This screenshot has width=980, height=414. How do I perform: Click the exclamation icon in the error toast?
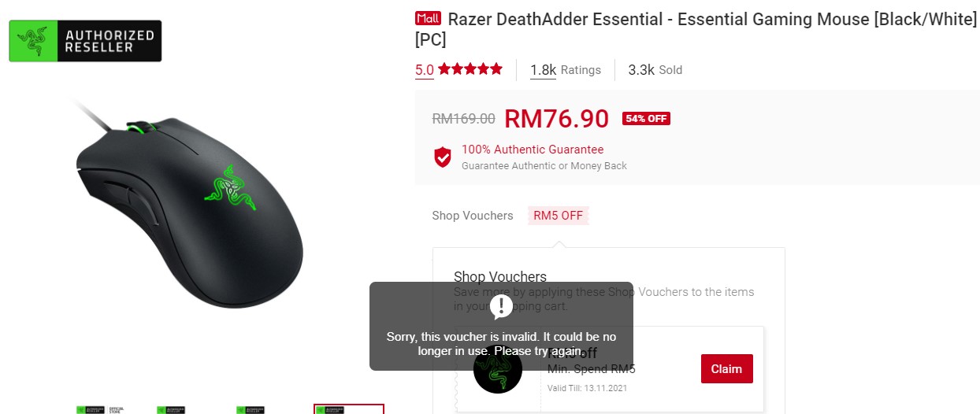click(501, 306)
